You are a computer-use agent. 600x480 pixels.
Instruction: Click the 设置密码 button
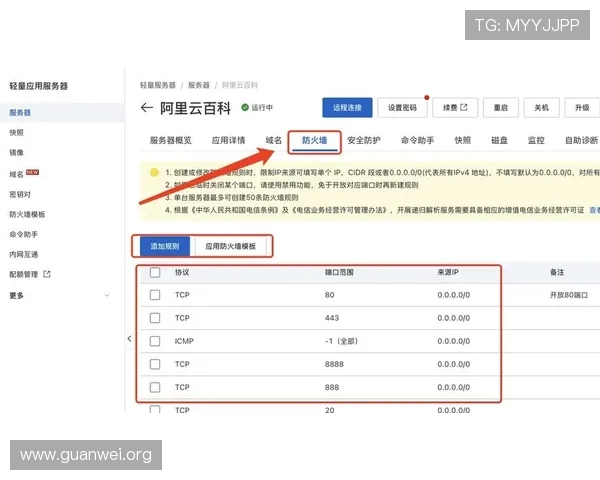point(402,108)
